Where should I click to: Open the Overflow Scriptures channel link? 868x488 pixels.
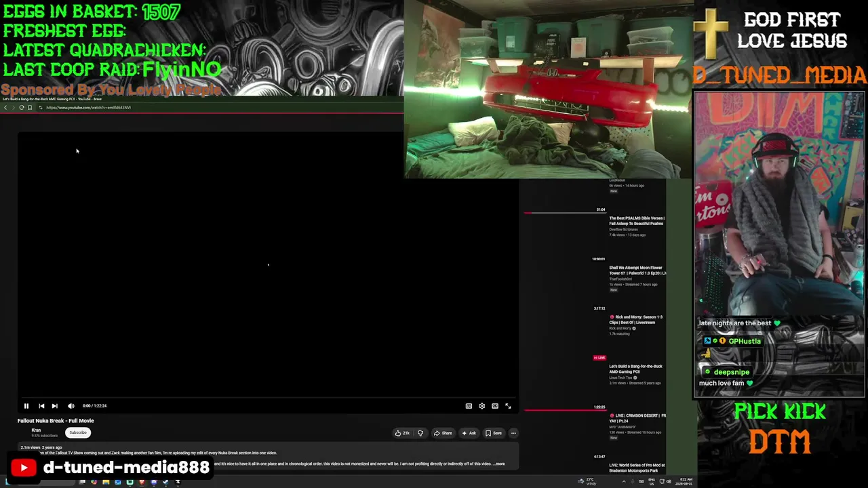pyautogui.click(x=623, y=230)
